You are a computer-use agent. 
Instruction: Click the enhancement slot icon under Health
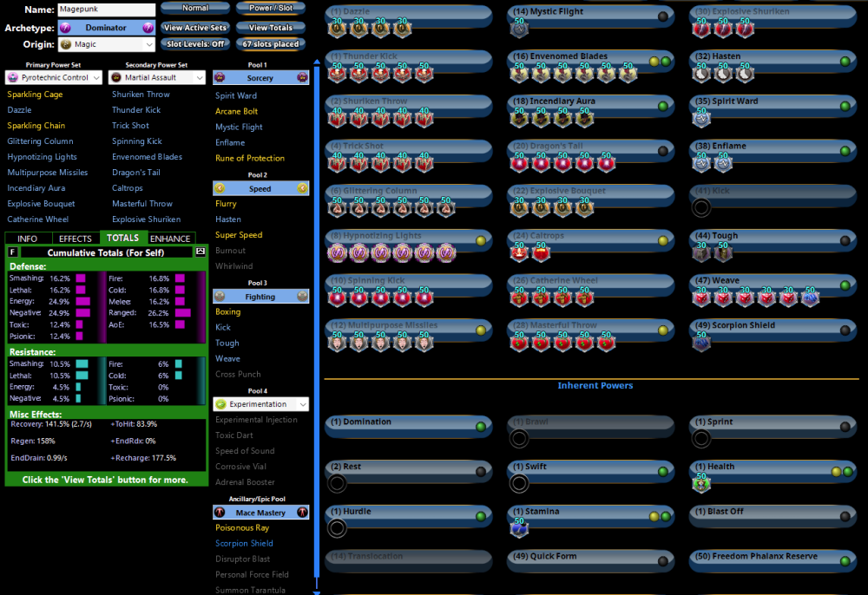(700, 484)
